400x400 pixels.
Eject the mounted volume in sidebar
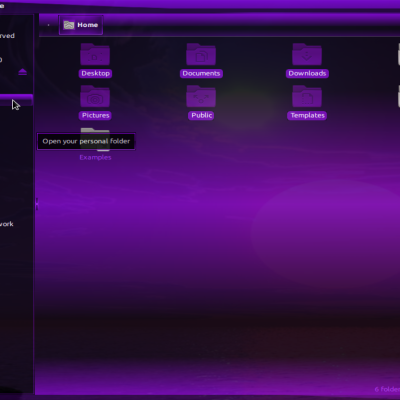(x=22, y=72)
